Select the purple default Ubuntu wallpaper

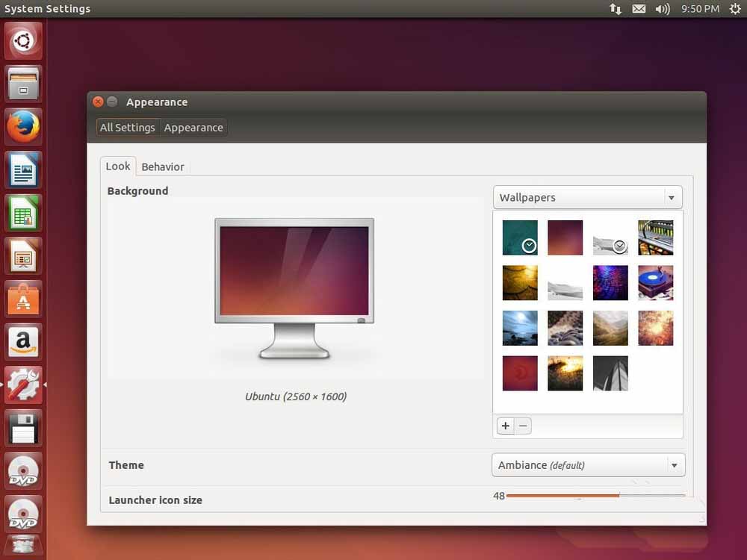(x=565, y=237)
